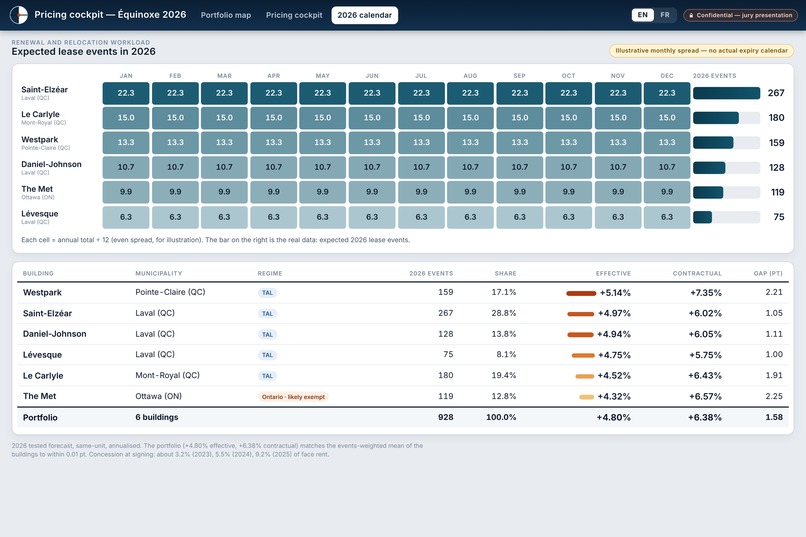Click the 28.8% share value
806x537 pixels.
(x=504, y=313)
